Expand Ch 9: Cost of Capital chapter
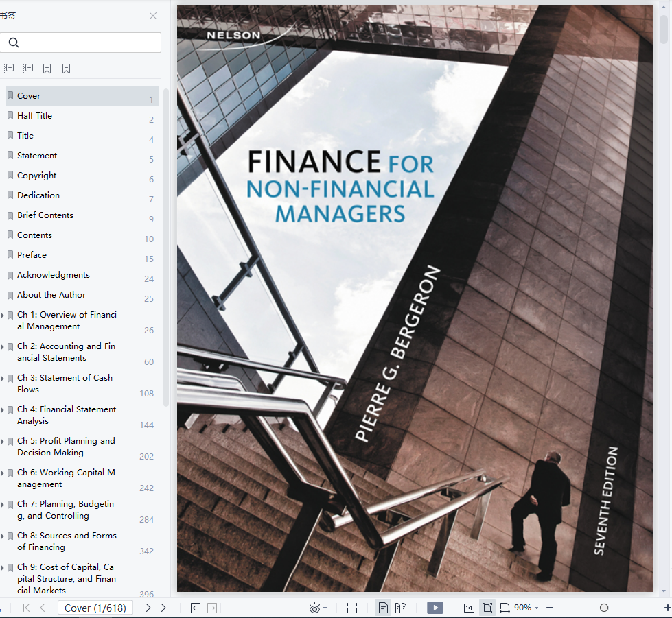This screenshot has width=672, height=618. click(x=3, y=568)
